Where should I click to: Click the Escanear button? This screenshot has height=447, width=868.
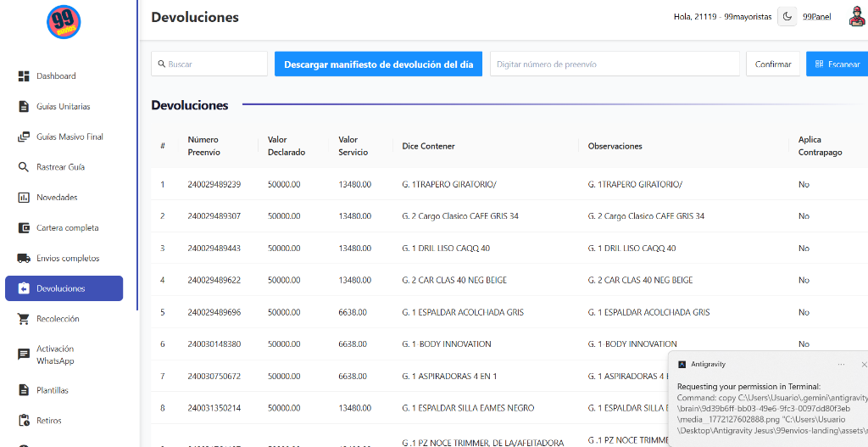[x=837, y=64]
